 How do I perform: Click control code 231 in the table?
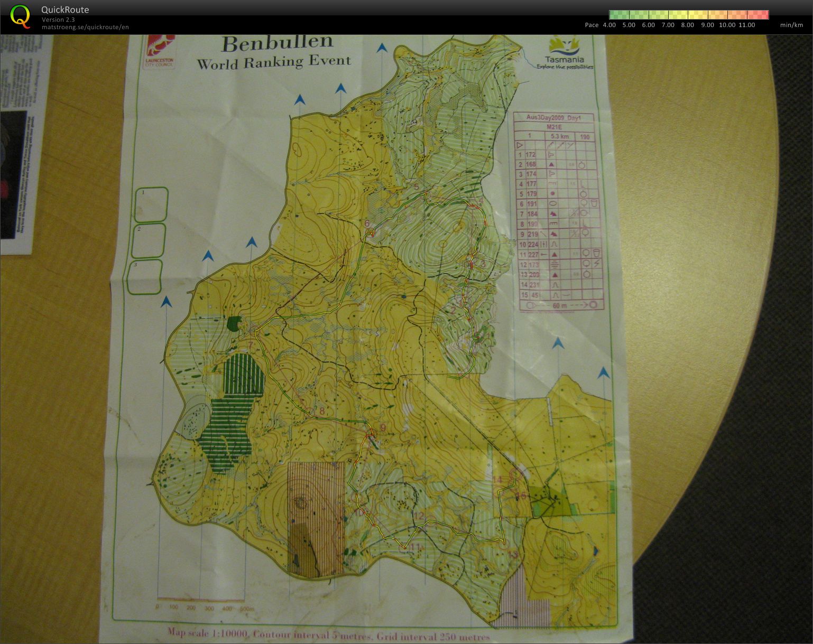[x=533, y=284]
